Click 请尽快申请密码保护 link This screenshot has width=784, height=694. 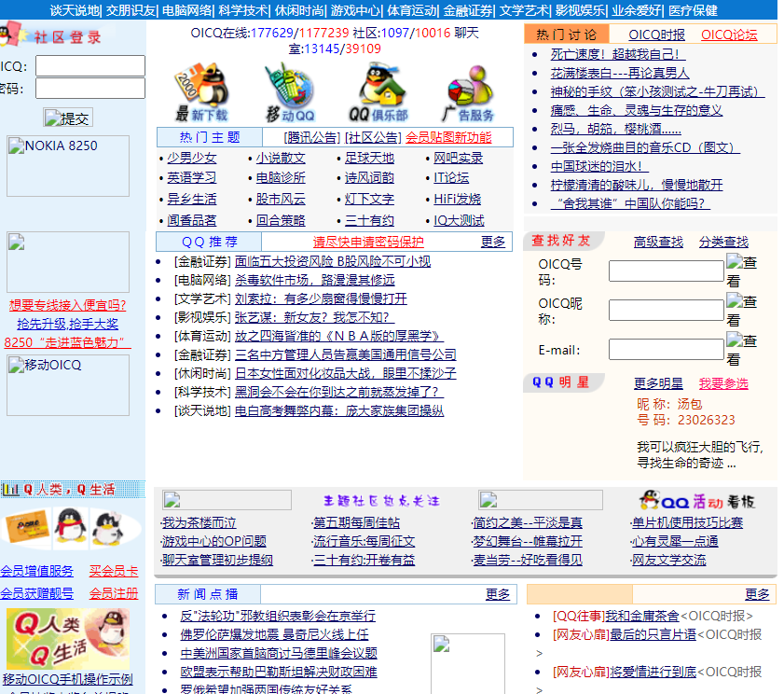point(368,243)
